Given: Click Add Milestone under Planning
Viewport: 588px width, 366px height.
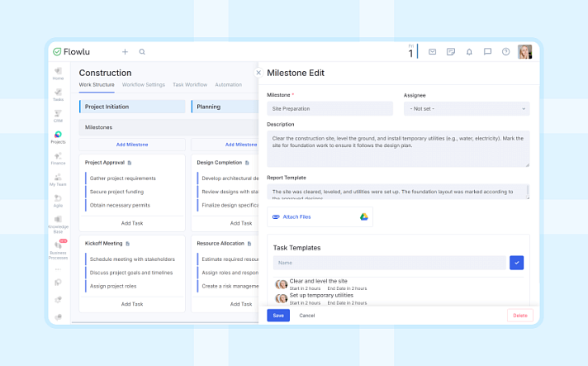Looking at the screenshot, I should click(x=241, y=145).
